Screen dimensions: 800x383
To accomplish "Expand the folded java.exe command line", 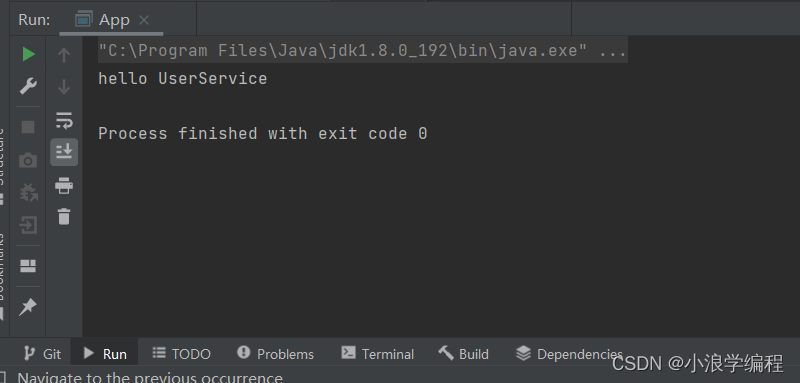I will (613, 50).
